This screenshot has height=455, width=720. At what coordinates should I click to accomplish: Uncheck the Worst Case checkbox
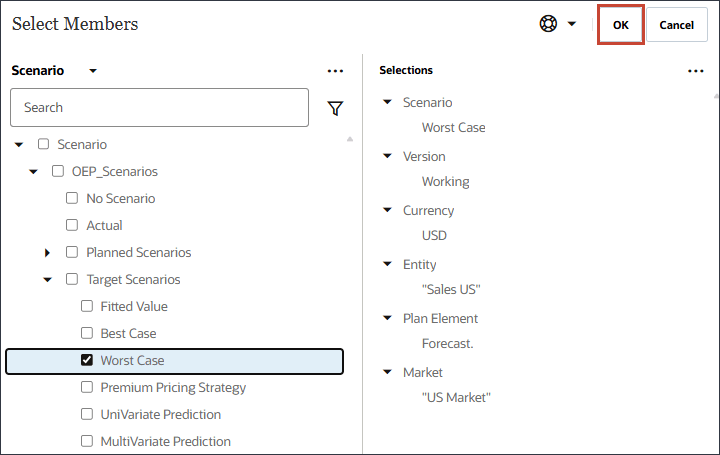pos(87,360)
